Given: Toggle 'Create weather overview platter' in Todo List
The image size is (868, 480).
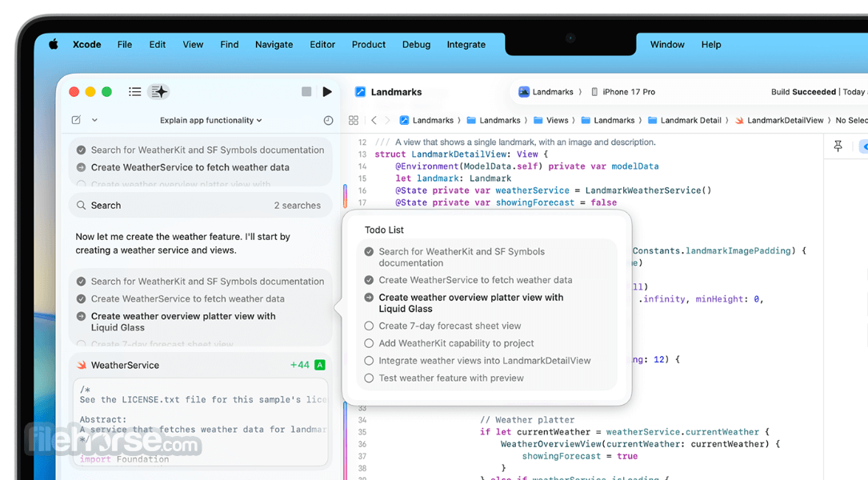Looking at the screenshot, I should pyautogui.click(x=369, y=298).
